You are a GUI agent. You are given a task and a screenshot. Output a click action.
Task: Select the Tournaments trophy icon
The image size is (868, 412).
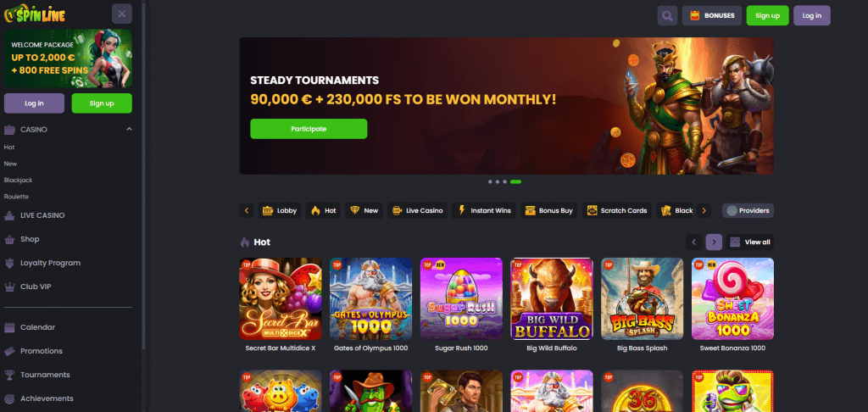[x=8, y=375]
